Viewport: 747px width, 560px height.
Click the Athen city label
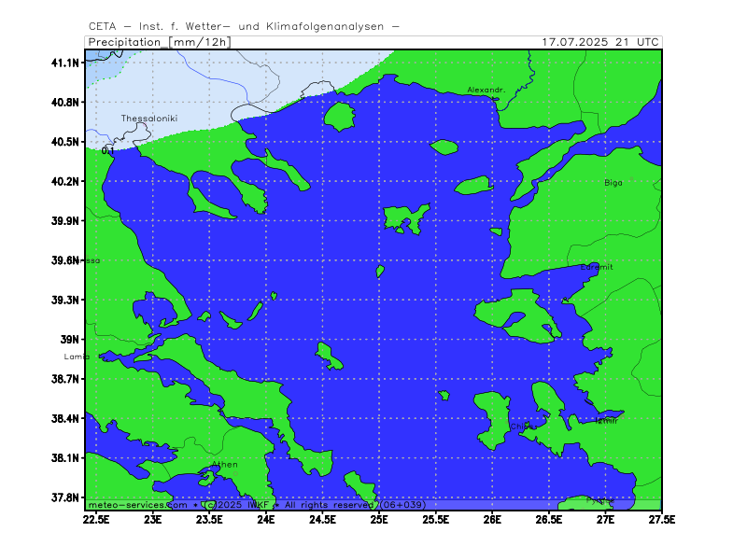coord(224,464)
